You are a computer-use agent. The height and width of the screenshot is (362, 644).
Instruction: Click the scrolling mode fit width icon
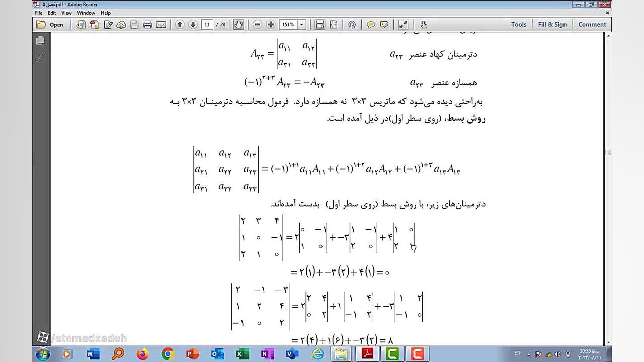click(319, 24)
